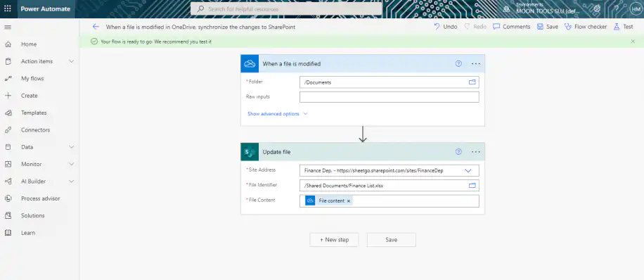Open more options for Update file card
The image size is (644, 280).
pos(475,152)
